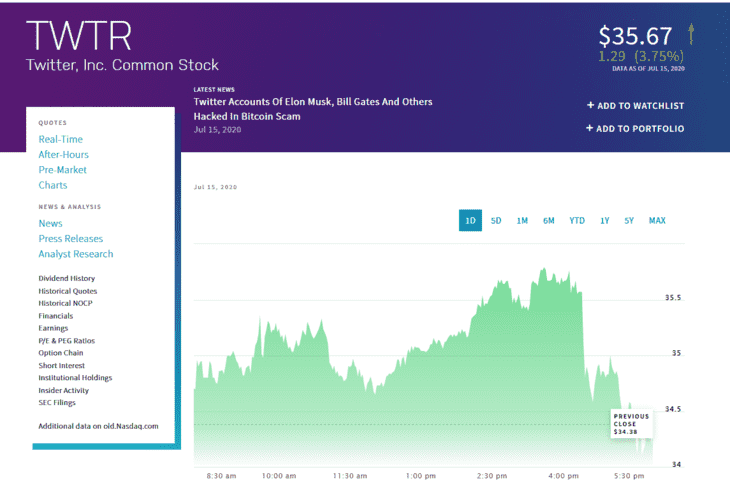Screen dimensions: 730x500
Task: Click the $35.67 price text
Action: [x=635, y=36]
